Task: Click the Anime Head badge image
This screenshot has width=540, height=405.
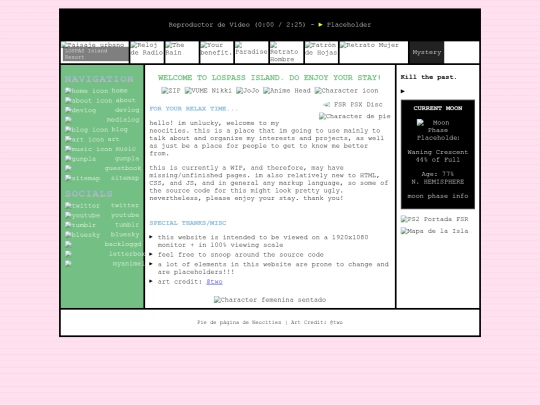Action: pos(287,91)
